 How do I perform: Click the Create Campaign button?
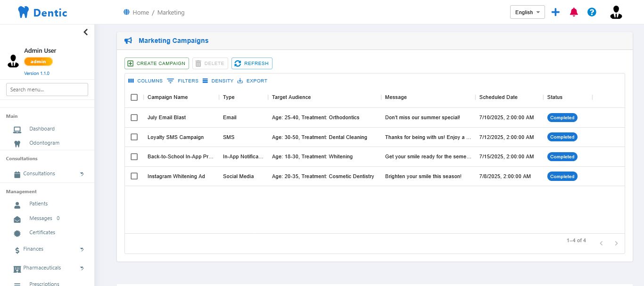click(x=157, y=64)
